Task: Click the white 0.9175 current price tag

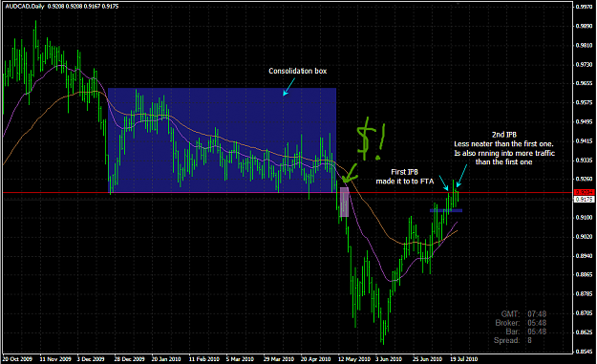Action: (584, 199)
